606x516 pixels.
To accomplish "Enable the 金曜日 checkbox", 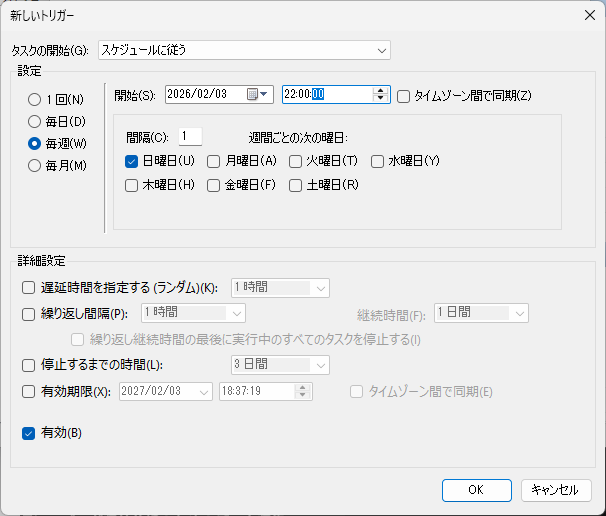I will 214,185.
